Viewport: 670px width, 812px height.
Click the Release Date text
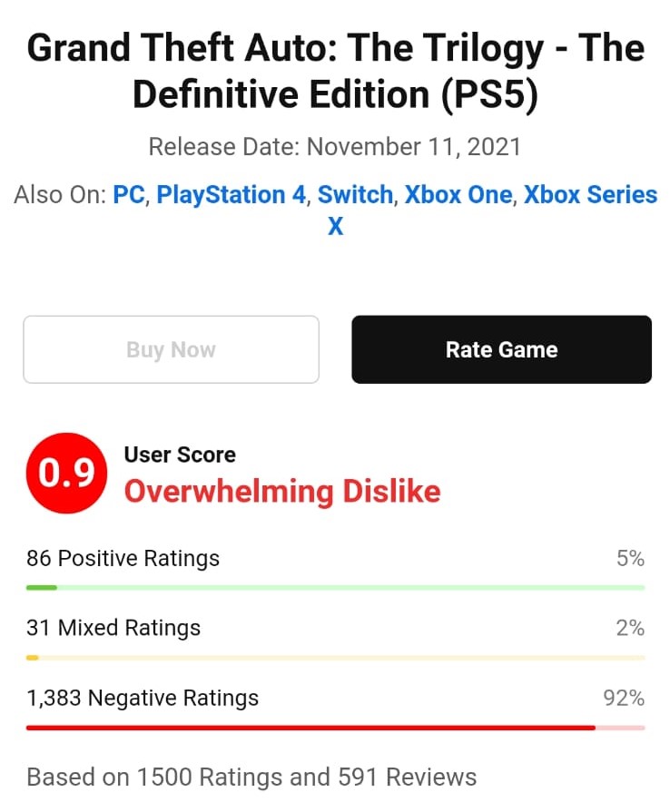335,147
